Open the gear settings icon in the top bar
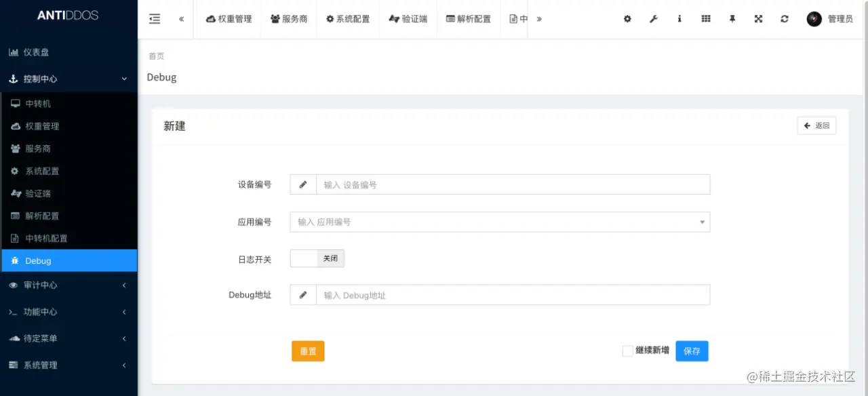 (627, 19)
